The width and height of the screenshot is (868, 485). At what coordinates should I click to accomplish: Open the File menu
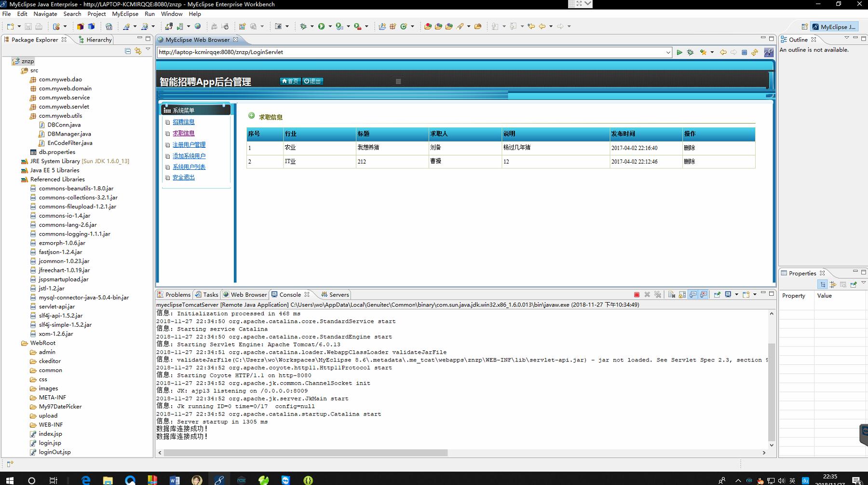(6, 14)
